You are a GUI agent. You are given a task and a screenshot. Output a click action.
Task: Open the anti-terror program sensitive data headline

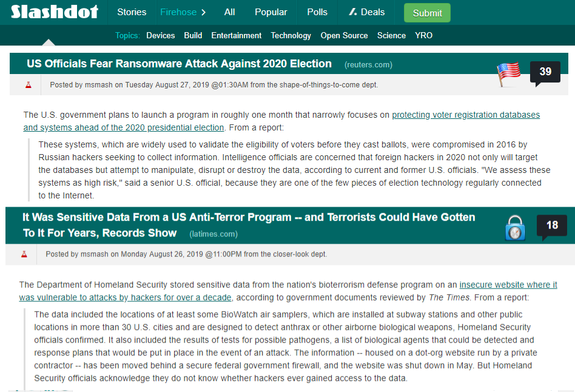pyautogui.click(x=249, y=225)
